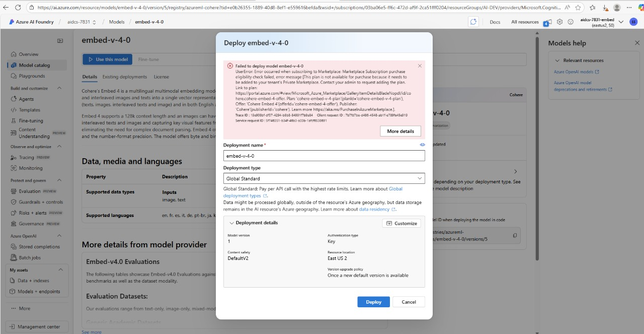Open Model catalog sidebar item

click(34, 65)
